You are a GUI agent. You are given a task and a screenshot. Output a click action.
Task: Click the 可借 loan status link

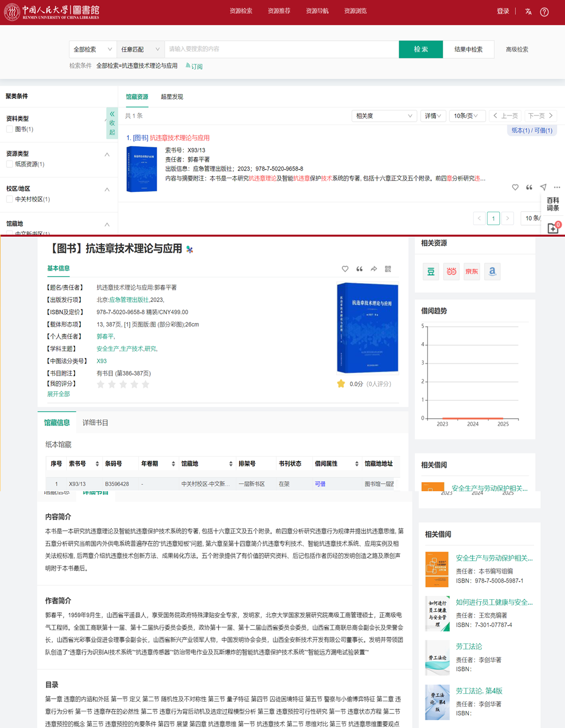[320, 484]
